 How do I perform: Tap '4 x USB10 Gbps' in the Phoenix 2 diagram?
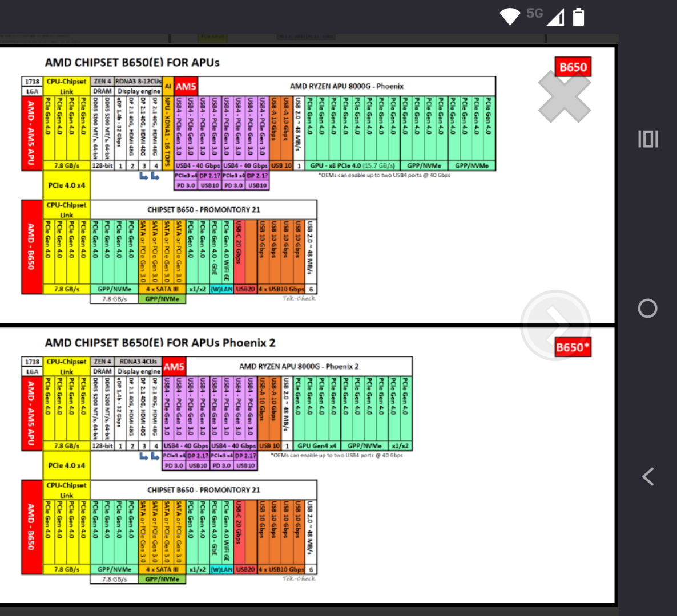coord(281,569)
